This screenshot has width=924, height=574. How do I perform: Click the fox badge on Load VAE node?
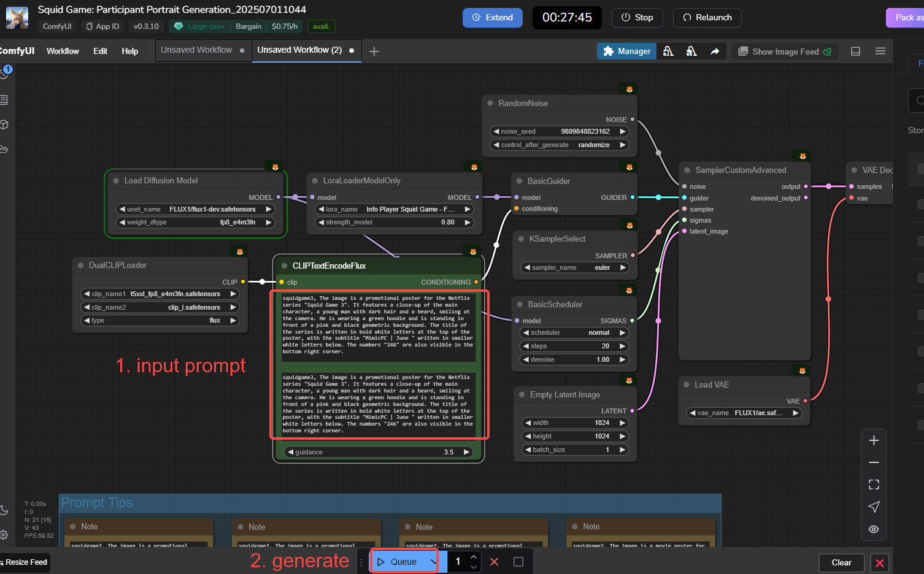click(x=803, y=371)
